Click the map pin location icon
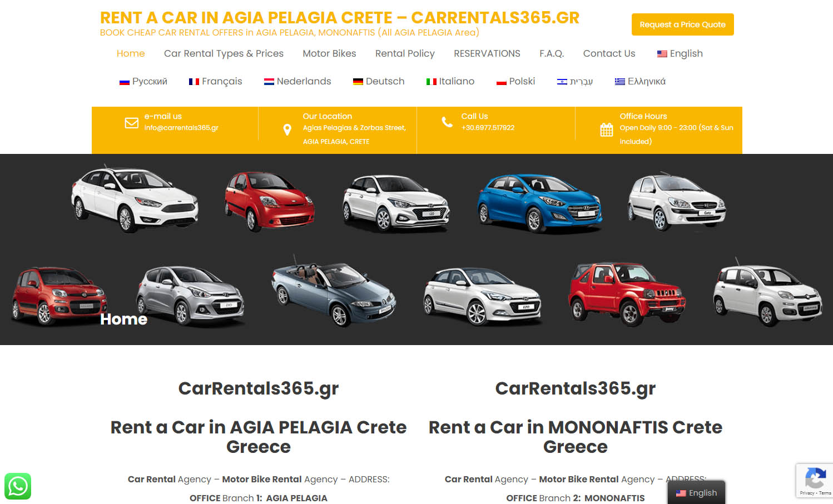833x504 pixels. coord(287,130)
